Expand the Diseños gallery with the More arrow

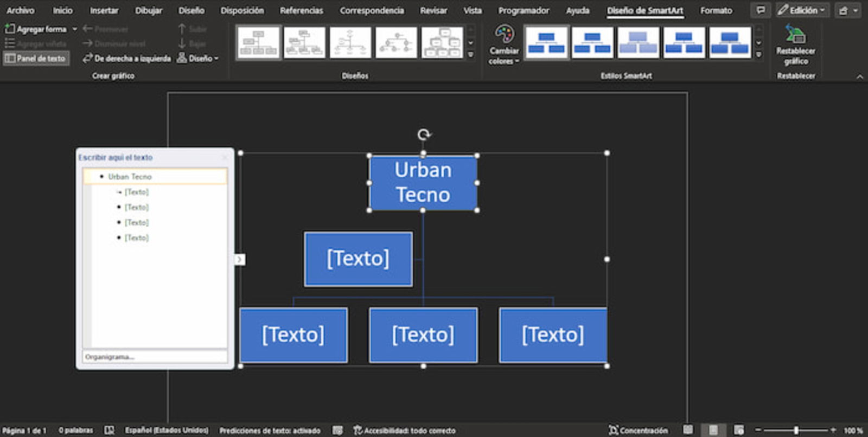click(x=471, y=55)
